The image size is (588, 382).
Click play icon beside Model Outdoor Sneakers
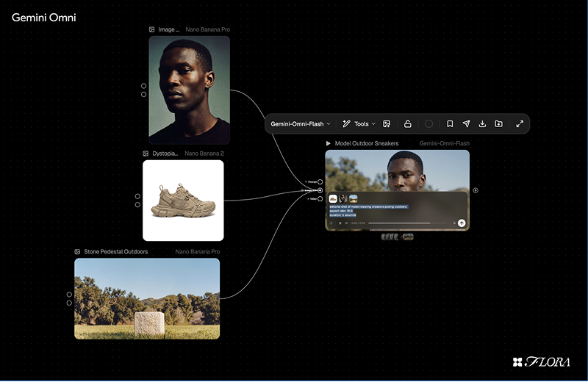tap(328, 143)
